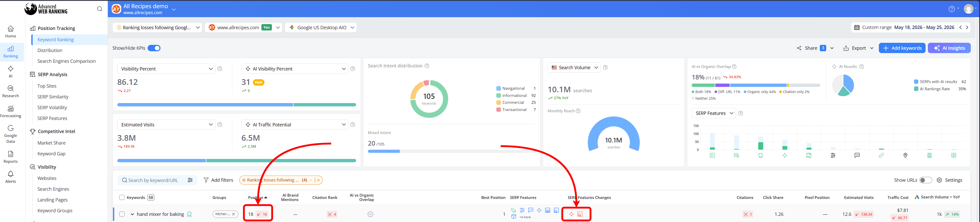
Task: Click the Add keywords button
Action: pyautogui.click(x=902, y=48)
